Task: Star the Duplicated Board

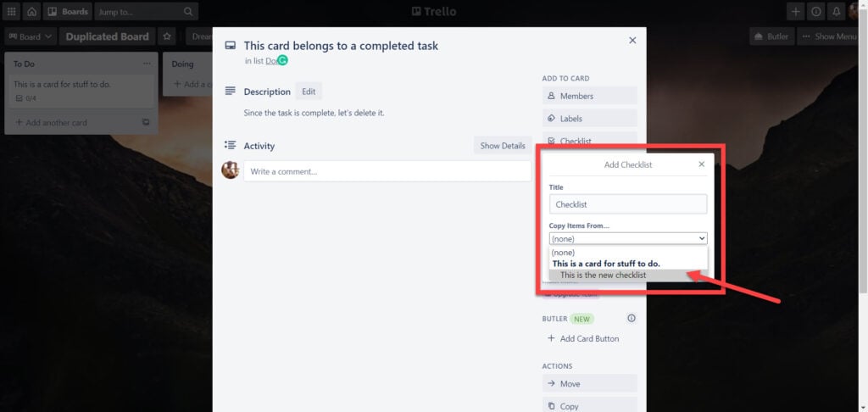Action: coord(167,36)
